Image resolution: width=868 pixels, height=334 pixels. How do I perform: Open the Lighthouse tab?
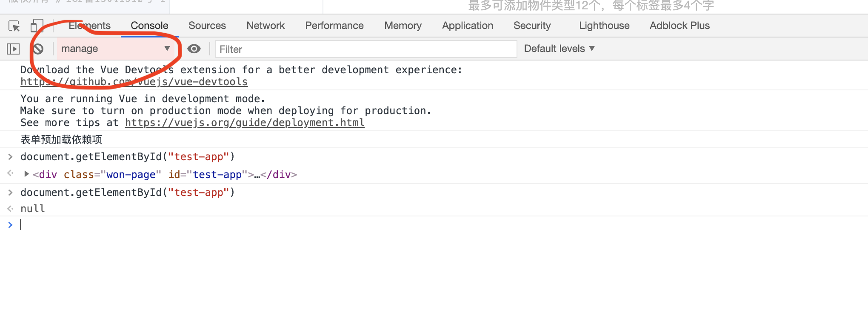[x=604, y=26]
